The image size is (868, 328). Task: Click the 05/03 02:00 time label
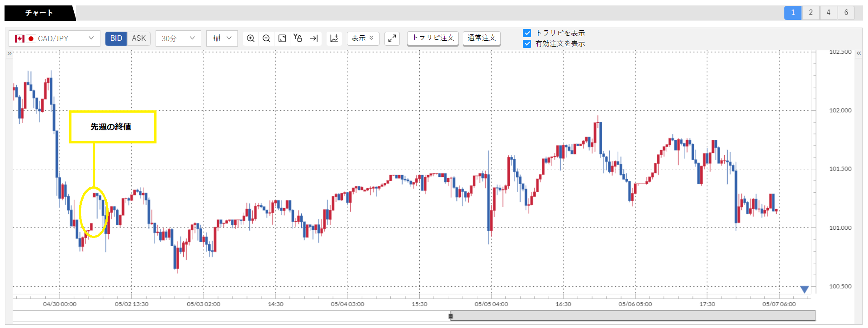[204, 304]
